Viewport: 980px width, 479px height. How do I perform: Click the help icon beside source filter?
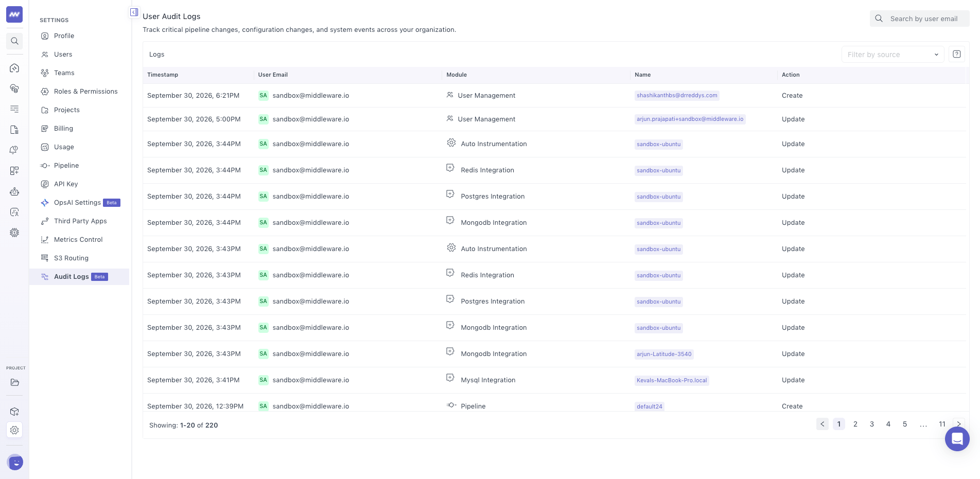coord(957,54)
